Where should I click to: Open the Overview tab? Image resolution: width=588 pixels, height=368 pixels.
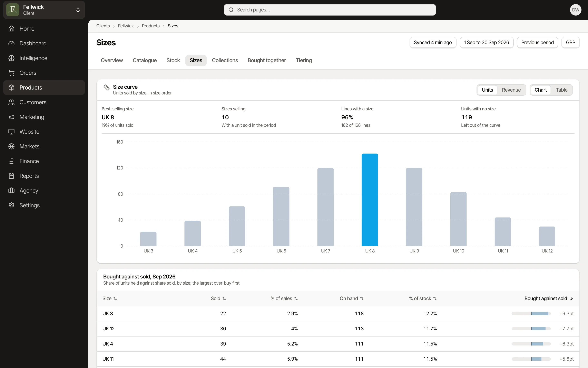pyautogui.click(x=112, y=60)
